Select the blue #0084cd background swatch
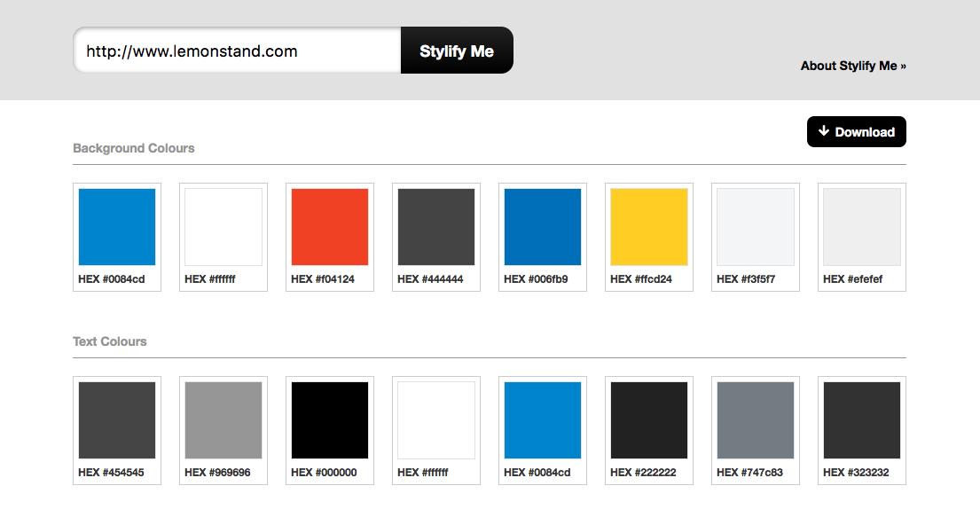The image size is (980, 517). click(x=117, y=227)
